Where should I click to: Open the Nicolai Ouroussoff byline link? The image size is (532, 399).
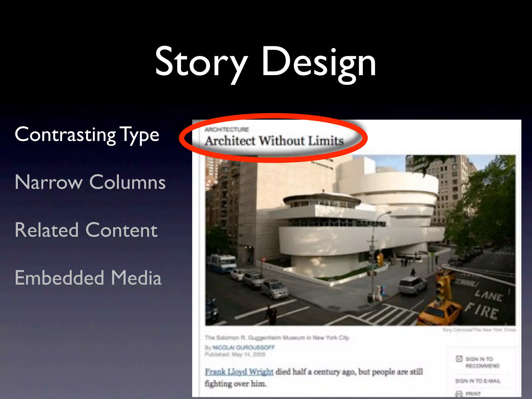click(x=243, y=347)
